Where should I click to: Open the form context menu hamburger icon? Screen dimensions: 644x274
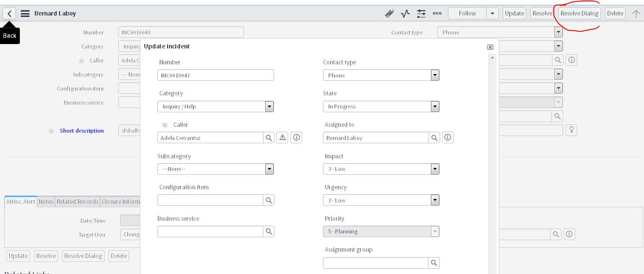[25, 14]
